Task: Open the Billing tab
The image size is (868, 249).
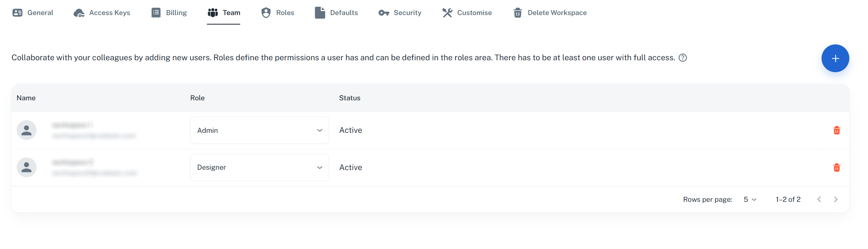Action: [x=169, y=13]
